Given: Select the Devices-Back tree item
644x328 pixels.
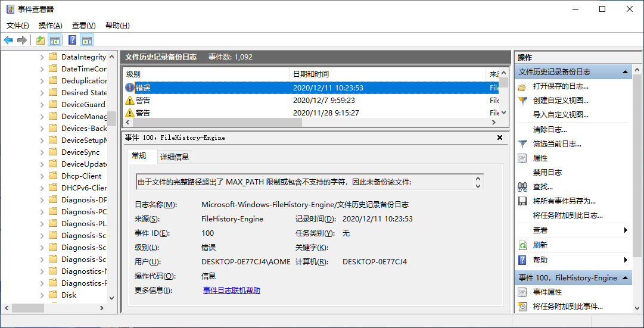Looking at the screenshot, I should pyautogui.click(x=84, y=128).
